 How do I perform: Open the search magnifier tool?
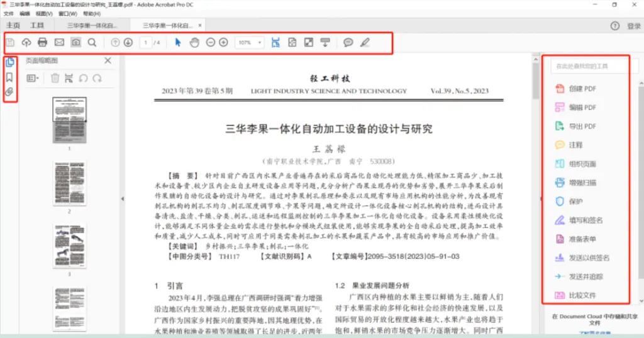coord(92,42)
